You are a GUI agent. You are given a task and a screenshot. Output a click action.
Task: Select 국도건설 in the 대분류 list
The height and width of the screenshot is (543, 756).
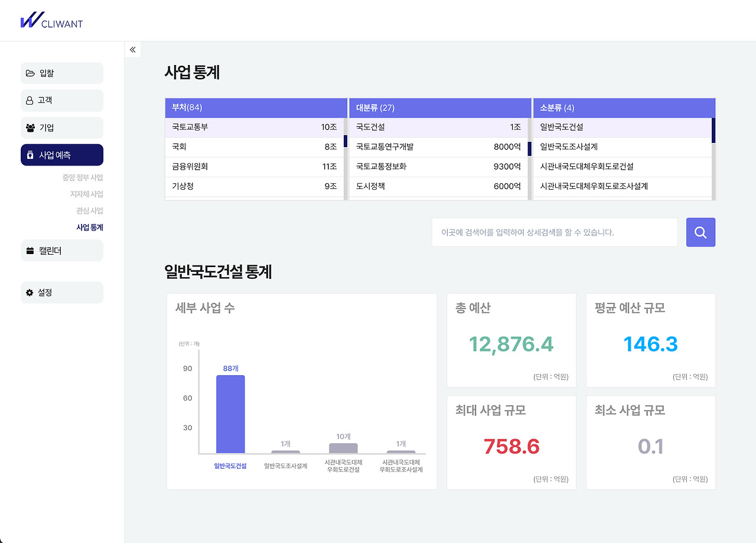tap(438, 127)
